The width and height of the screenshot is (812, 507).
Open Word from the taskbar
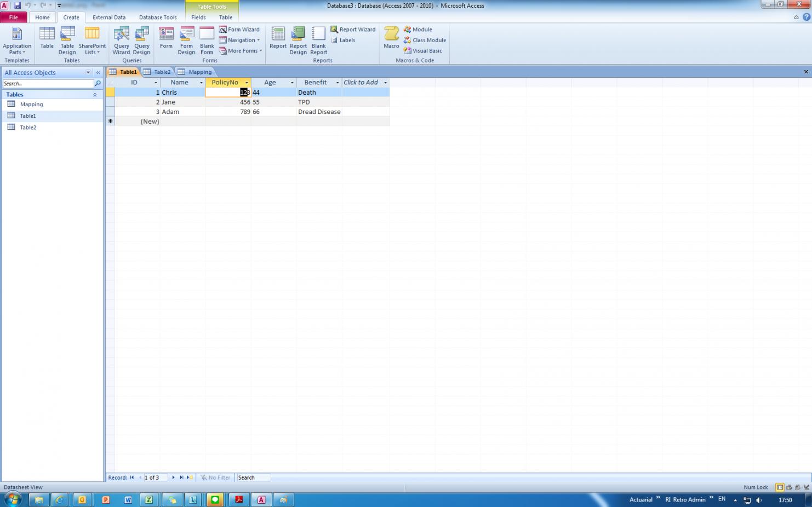pyautogui.click(x=128, y=500)
